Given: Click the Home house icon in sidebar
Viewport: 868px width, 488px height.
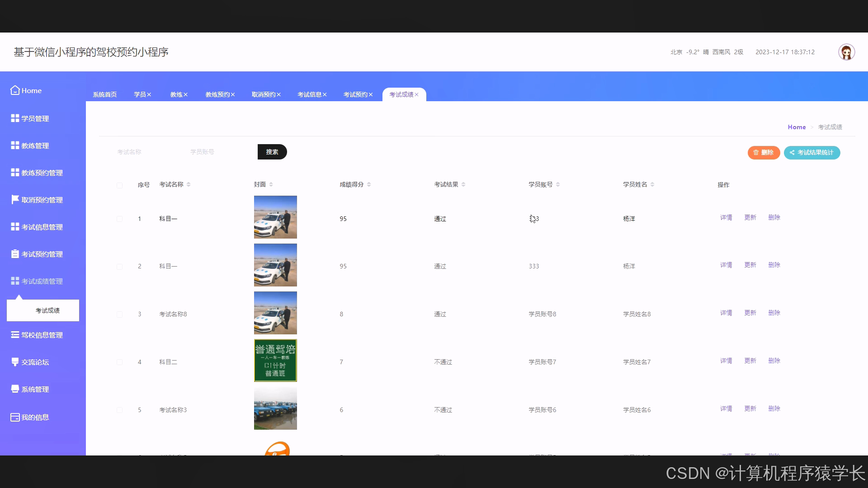Looking at the screenshot, I should point(15,90).
